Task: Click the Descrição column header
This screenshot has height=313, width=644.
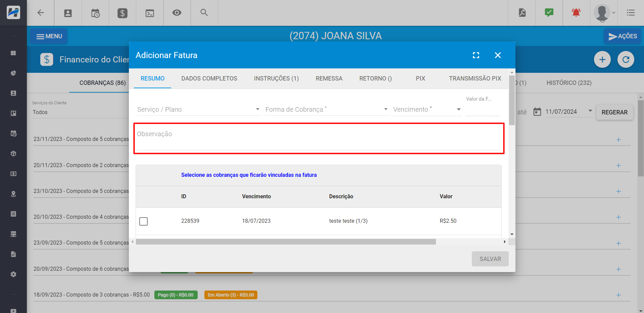Action: coord(341,196)
